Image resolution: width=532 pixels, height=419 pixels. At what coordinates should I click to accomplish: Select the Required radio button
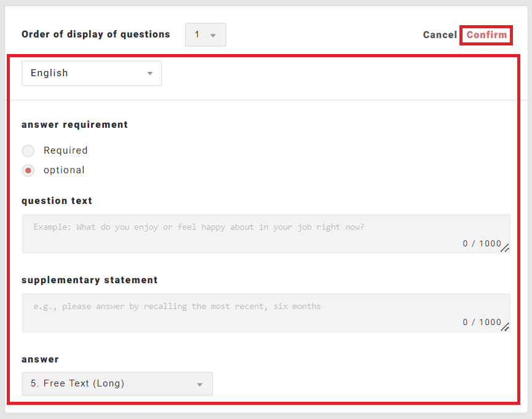[x=28, y=151]
